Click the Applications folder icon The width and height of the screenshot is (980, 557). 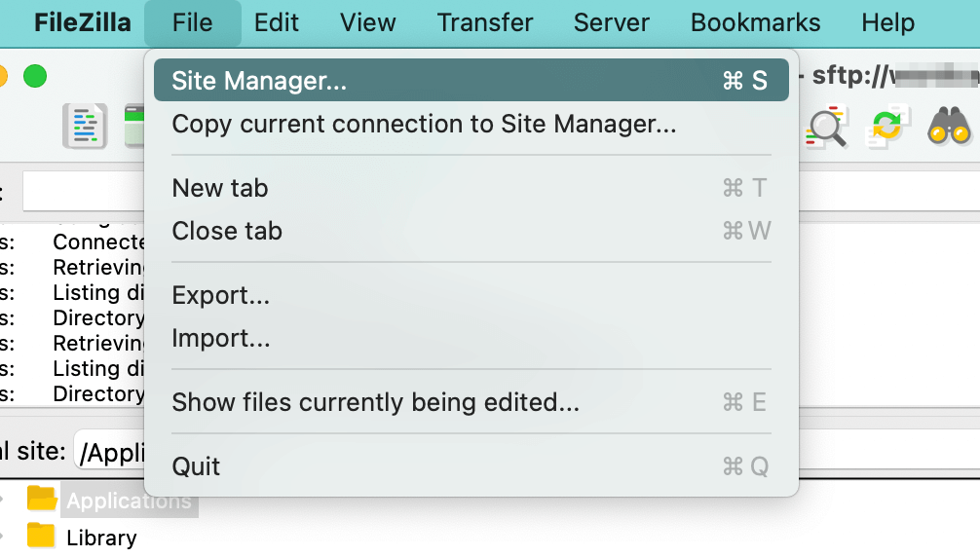(x=42, y=501)
